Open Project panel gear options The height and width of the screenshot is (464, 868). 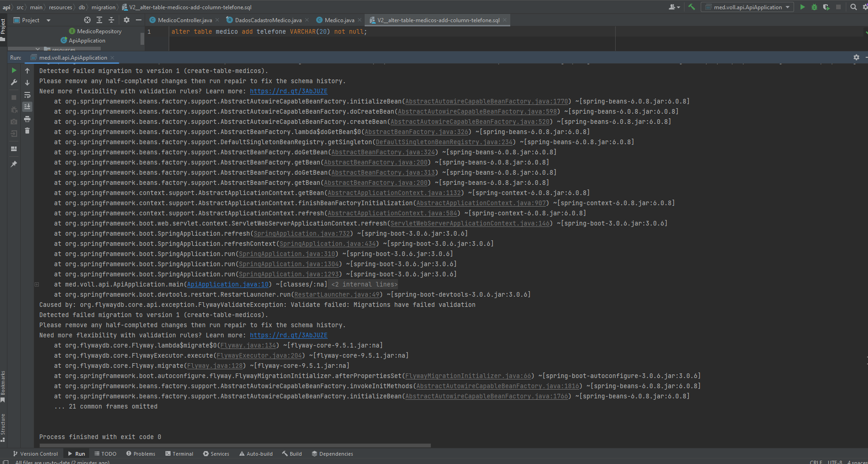tap(127, 20)
